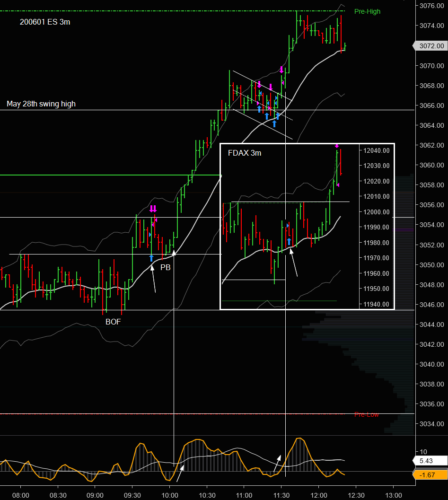Screen dimensions: 448x500
Task: Click the 3060.00 price axis label
Action: (x=432, y=165)
